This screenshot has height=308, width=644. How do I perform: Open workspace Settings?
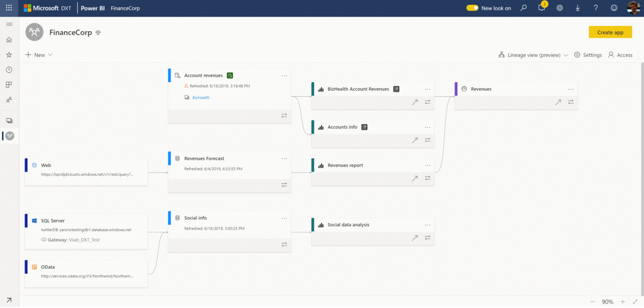588,55
